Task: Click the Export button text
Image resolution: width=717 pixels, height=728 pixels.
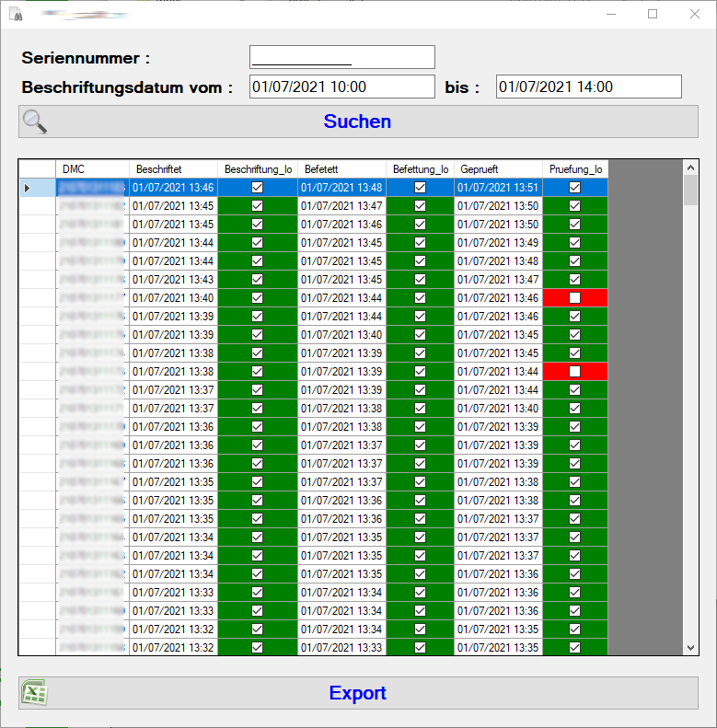Action: click(357, 693)
